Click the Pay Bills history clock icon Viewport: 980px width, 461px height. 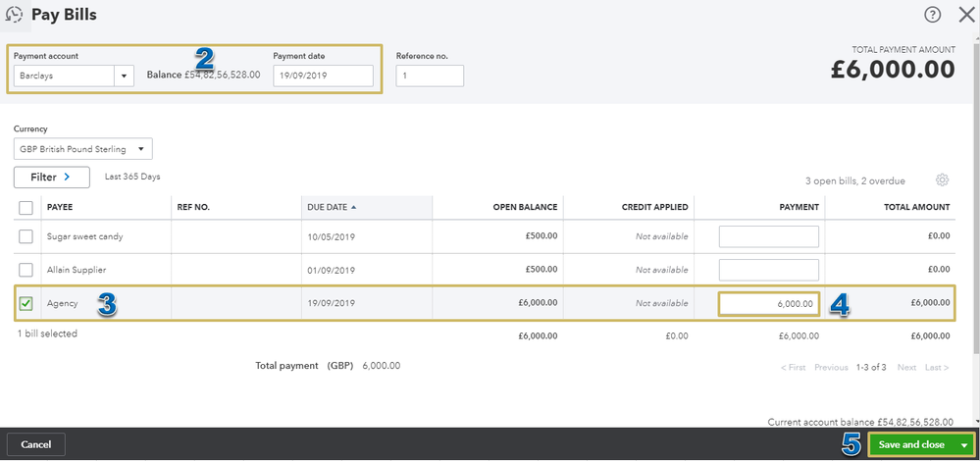point(14,15)
